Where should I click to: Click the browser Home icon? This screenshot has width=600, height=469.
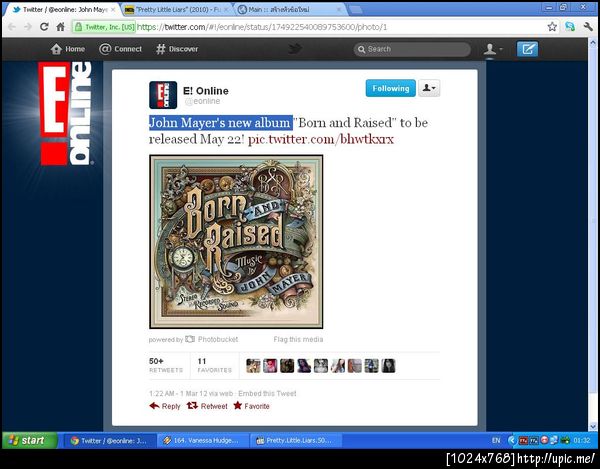(60, 27)
